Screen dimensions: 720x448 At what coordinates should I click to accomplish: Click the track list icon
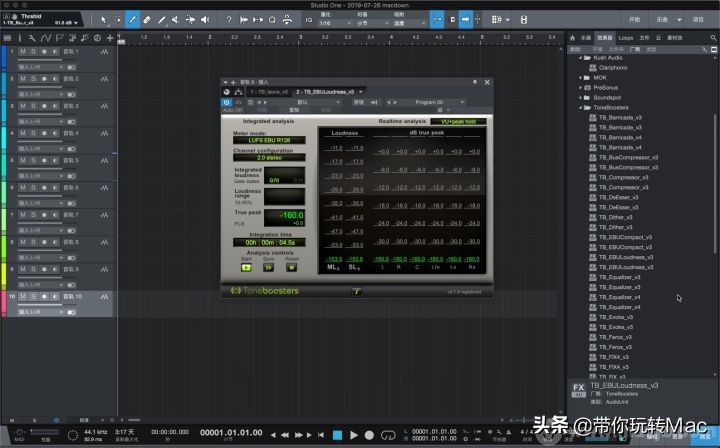tap(7, 38)
